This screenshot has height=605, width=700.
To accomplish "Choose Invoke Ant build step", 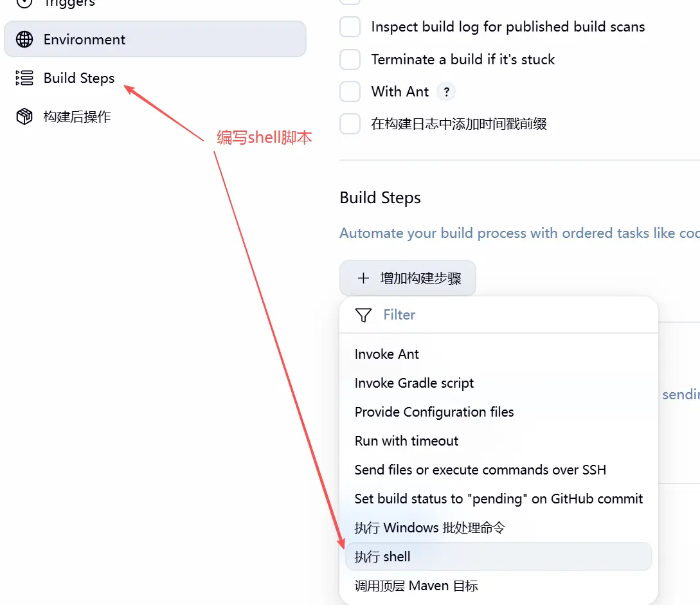I will 387,354.
